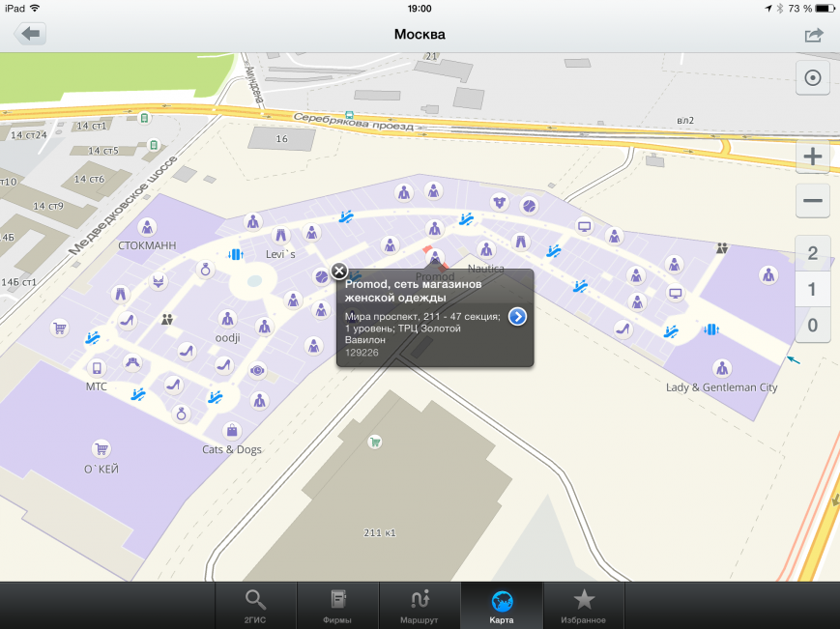The width and height of the screenshot is (840, 629).
Task: Tap the elevator icon near Levi`s
Action: pyautogui.click(x=236, y=254)
